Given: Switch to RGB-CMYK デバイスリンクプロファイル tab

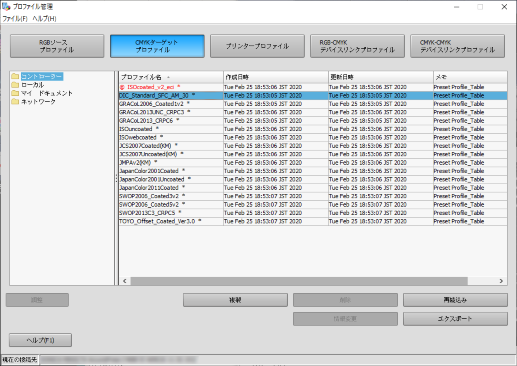Looking at the screenshot, I should 357,46.
